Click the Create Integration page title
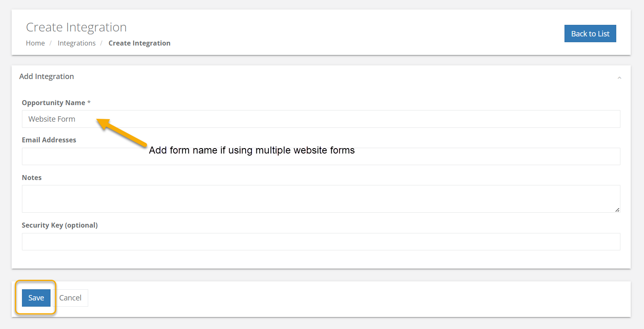Image resolution: width=644 pixels, height=329 pixels. 76,27
